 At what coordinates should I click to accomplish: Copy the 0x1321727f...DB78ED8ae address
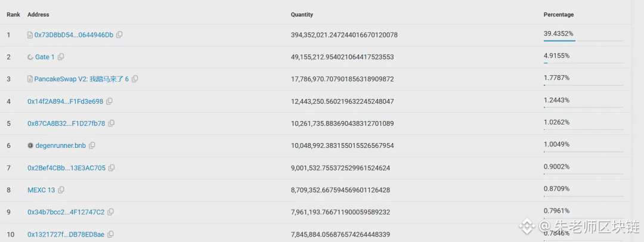coord(110,234)
